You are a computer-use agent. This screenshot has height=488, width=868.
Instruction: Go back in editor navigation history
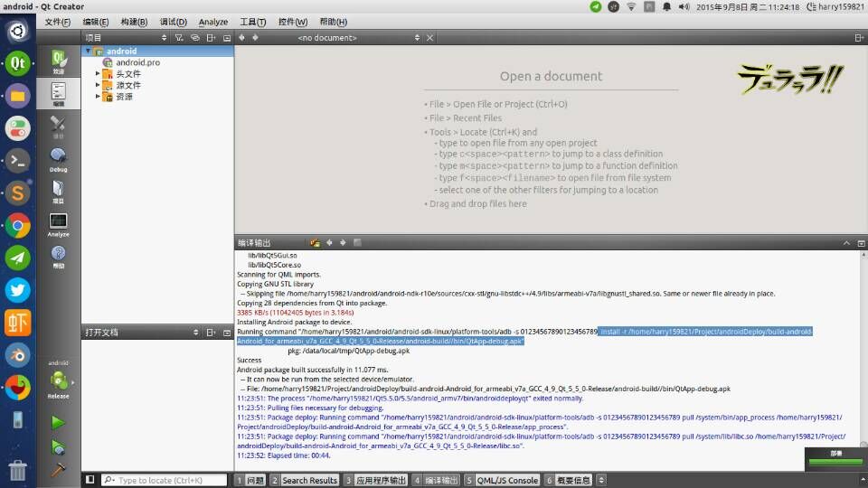pos(241,38)
